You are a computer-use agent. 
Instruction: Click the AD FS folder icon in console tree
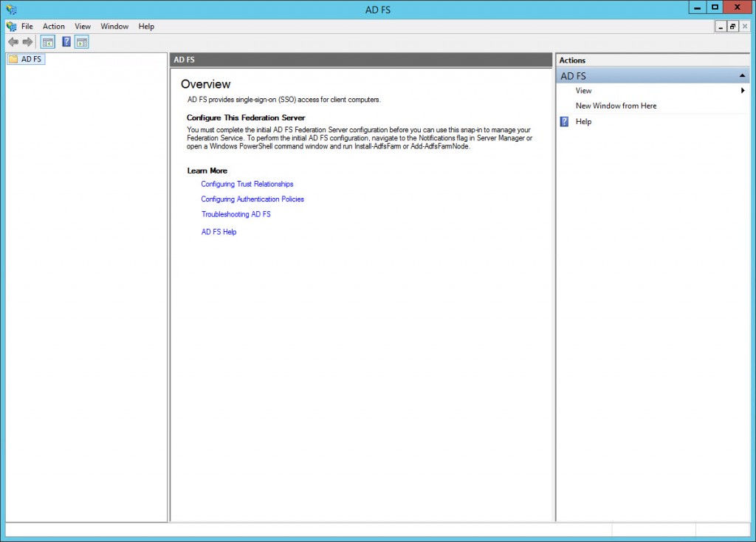[14, 58]
